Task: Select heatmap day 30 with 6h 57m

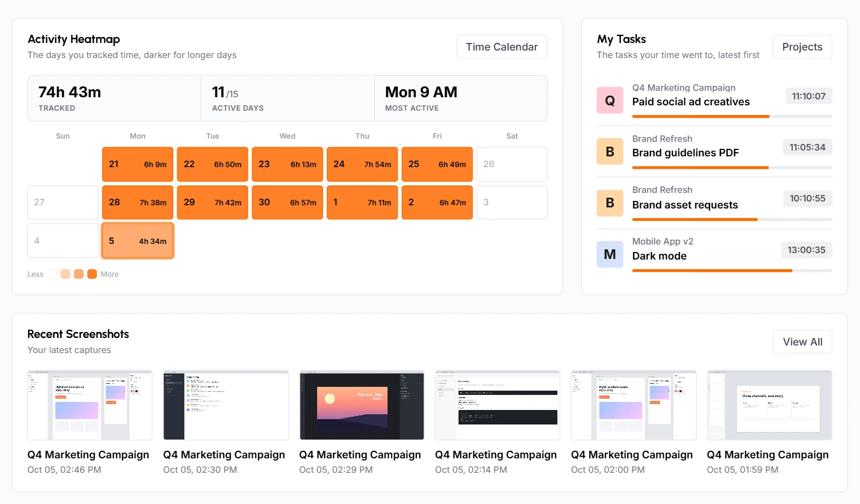Action: (288, 203)
